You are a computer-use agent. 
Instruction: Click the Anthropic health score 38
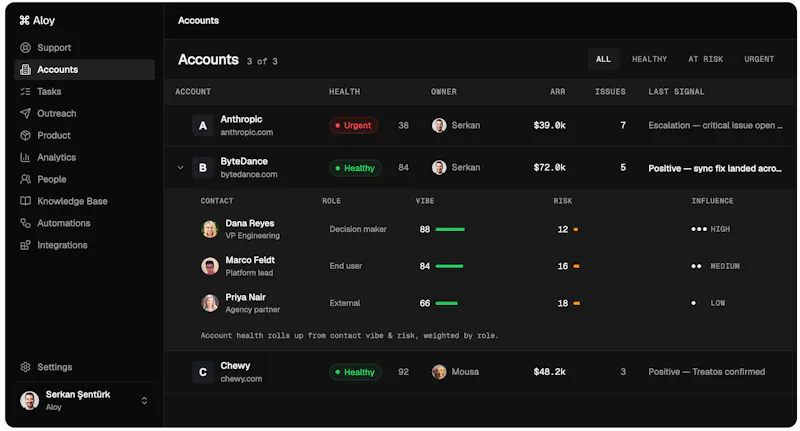coord(403,125)
